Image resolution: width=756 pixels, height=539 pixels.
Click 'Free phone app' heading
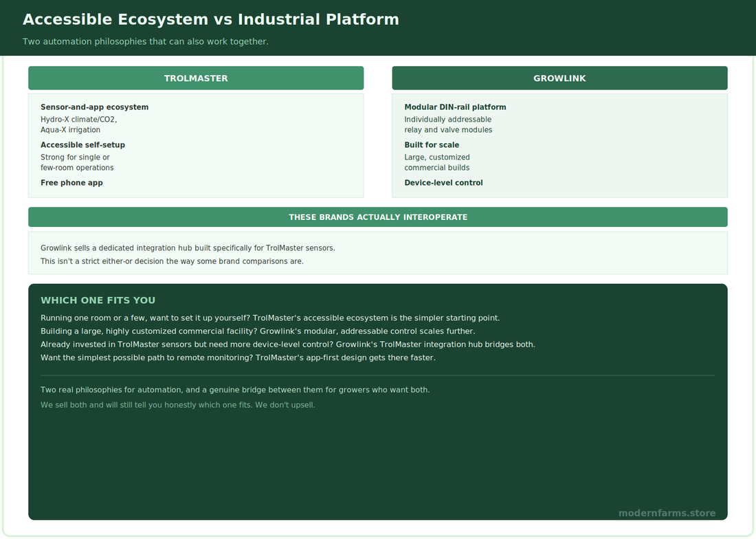click(x=71, y=183)
